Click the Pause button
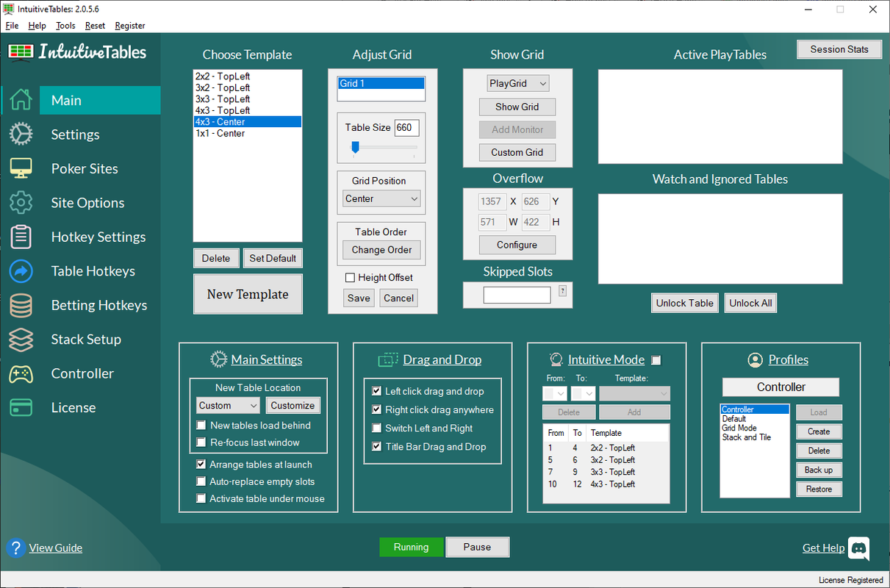The height and width of the screenshot is (588, 890). coord(477,547)
